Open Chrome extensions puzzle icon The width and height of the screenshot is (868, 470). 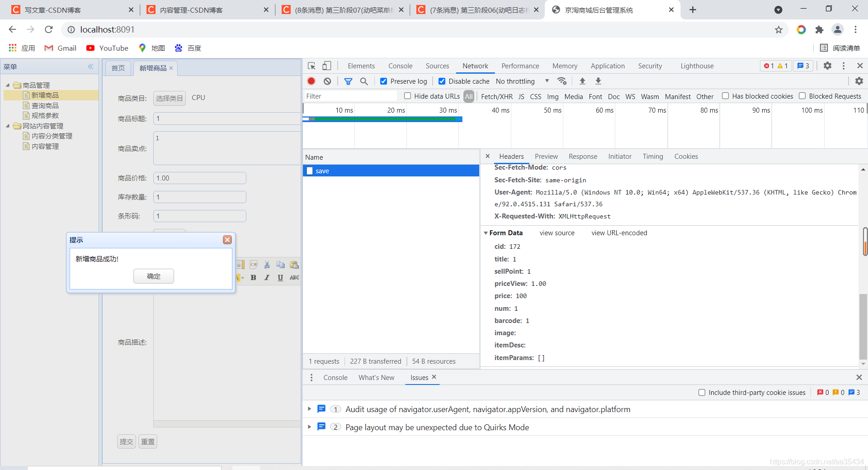[x=819, y=30]
